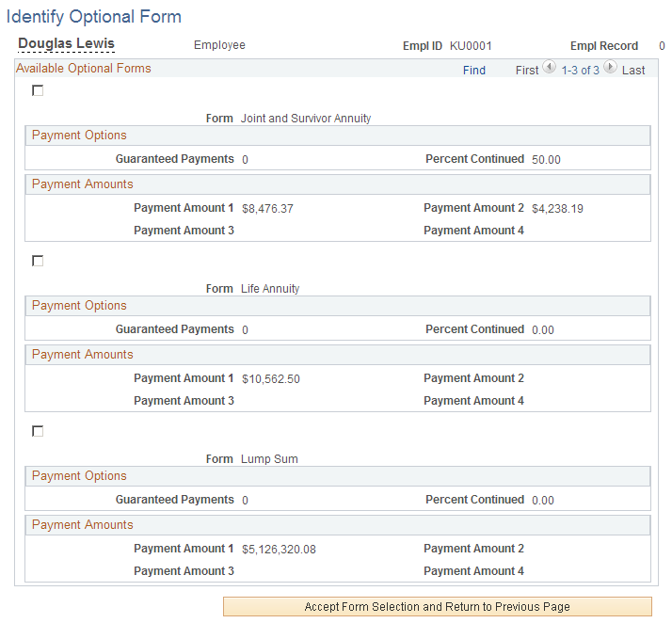The width and height of the screenshot is (672, 623).
Task: Accept Form Selection and Return to Previous Page
Action: click(437, 607)
